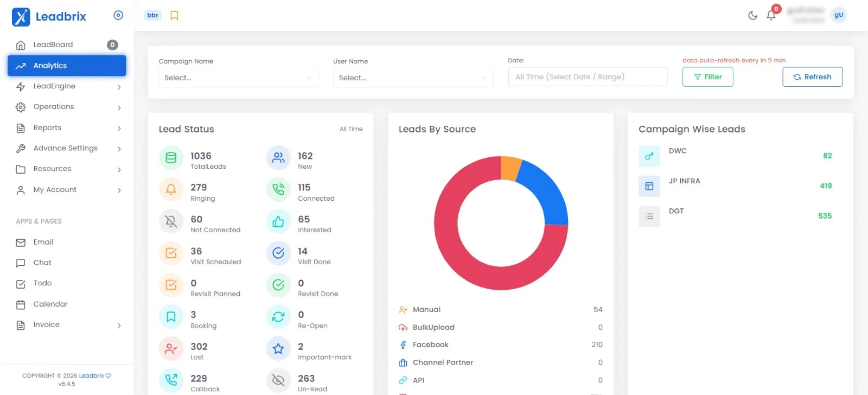
Task: Toggle sidebar pin circle icon
Action: click(118, 15)
